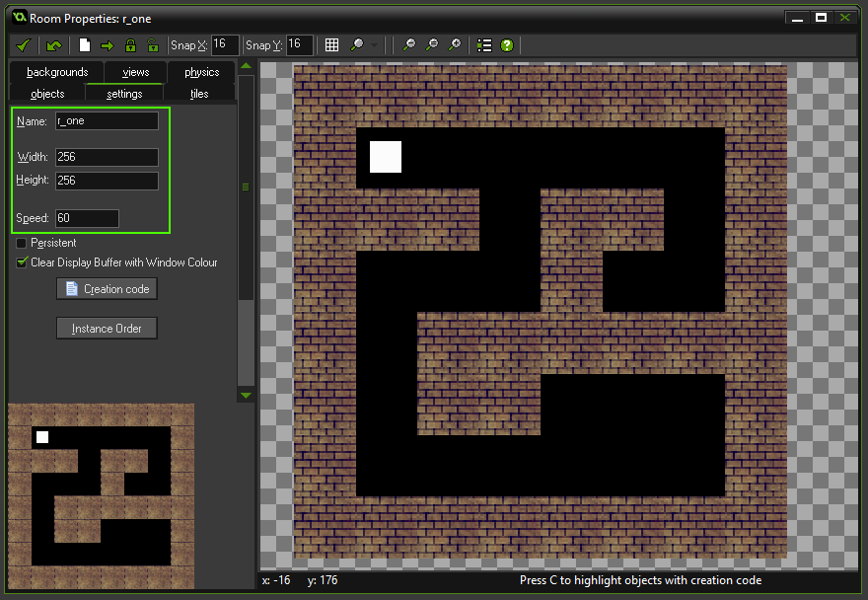Click the green undo arrow icon
Viewport: 868px width, 600px height.
(53, 45)
